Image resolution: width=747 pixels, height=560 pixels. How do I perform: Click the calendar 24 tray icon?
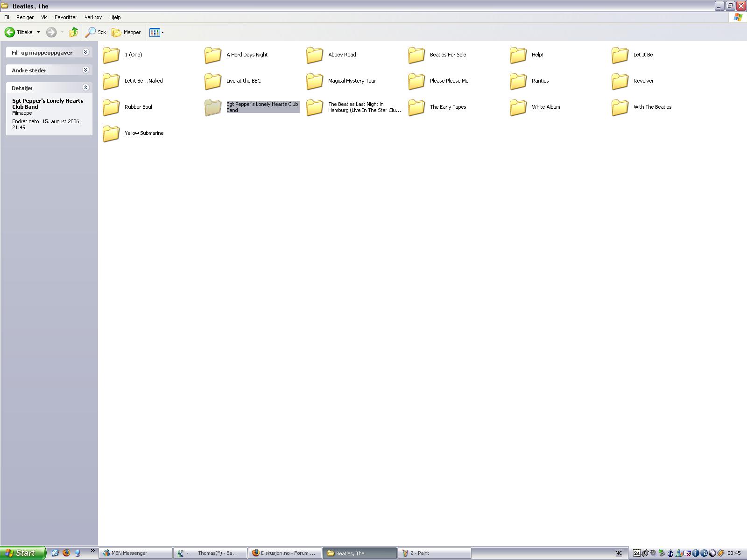click(x=637, y=553)
